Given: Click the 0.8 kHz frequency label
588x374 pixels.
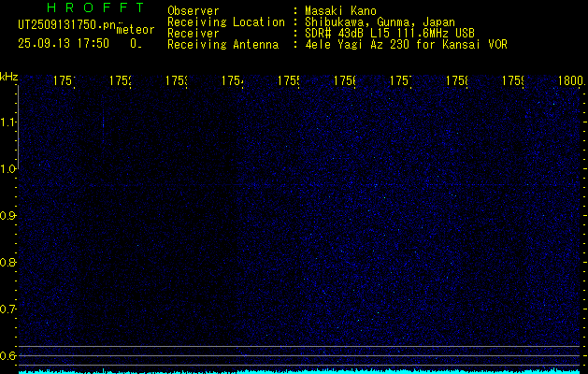Looking at the screenshot, I should [x=8, y=262].
